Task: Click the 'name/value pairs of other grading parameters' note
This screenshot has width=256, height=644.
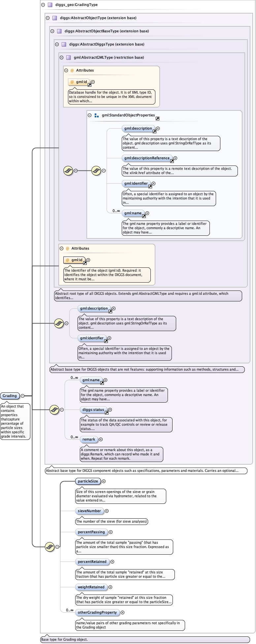Action: [x=130, y=625]
